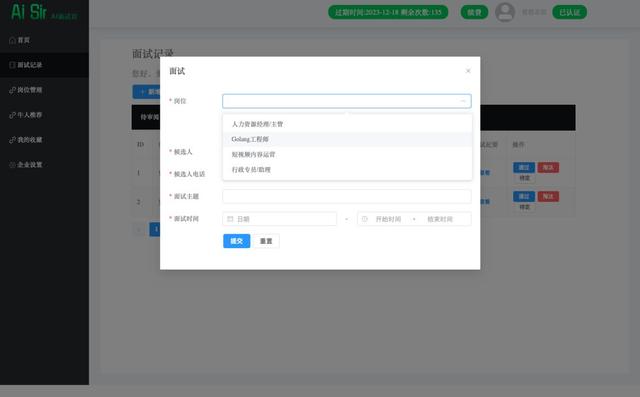Select 行政专员/助理 from the list
Viewport: 640px width, 397px height.
pyautogui.click(x=347, y=169)
